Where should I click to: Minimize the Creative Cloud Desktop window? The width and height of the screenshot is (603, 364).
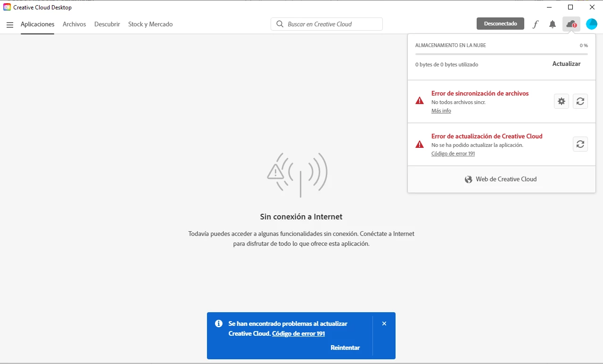tap(549, 7)
